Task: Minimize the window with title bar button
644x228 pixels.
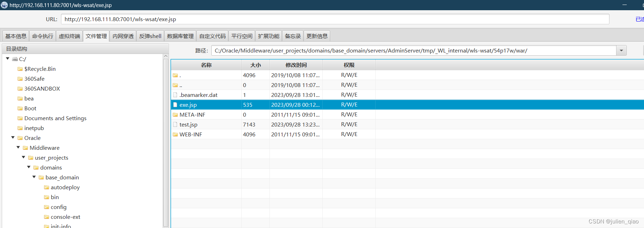Action: coord(624,5)
